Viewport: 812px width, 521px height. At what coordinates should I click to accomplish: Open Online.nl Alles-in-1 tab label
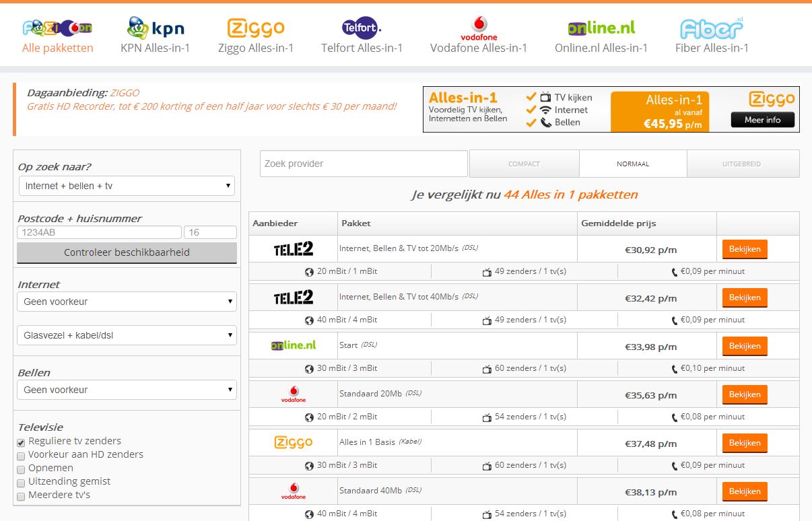point(601,48)
